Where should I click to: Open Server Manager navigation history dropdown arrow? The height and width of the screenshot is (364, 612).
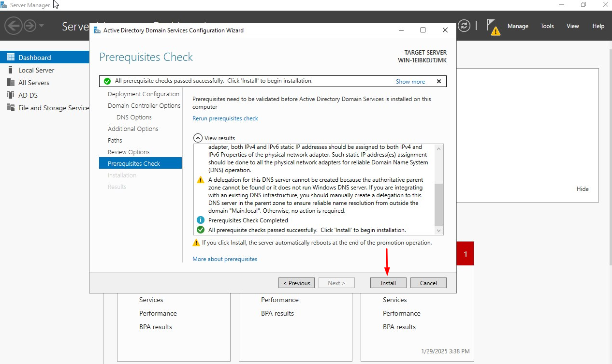(x=42, y=26)
